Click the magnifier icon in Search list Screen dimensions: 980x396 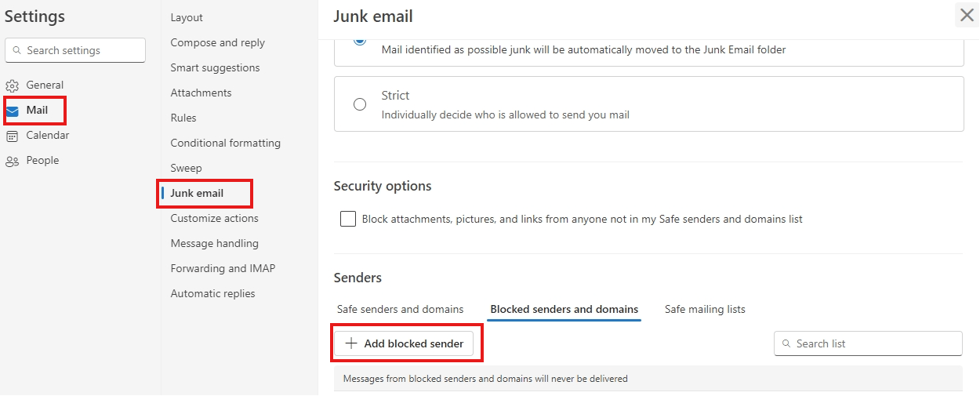pos(786,343)
